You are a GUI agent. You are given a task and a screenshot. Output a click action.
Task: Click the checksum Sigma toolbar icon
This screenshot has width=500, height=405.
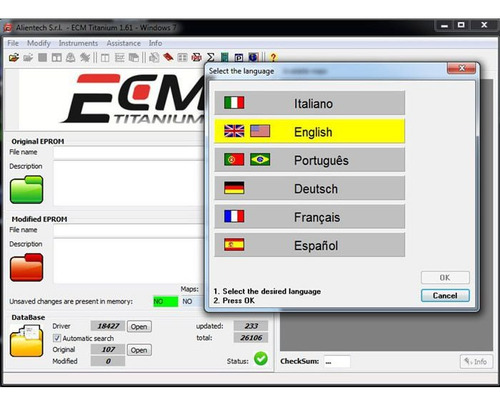pos(211,58)
